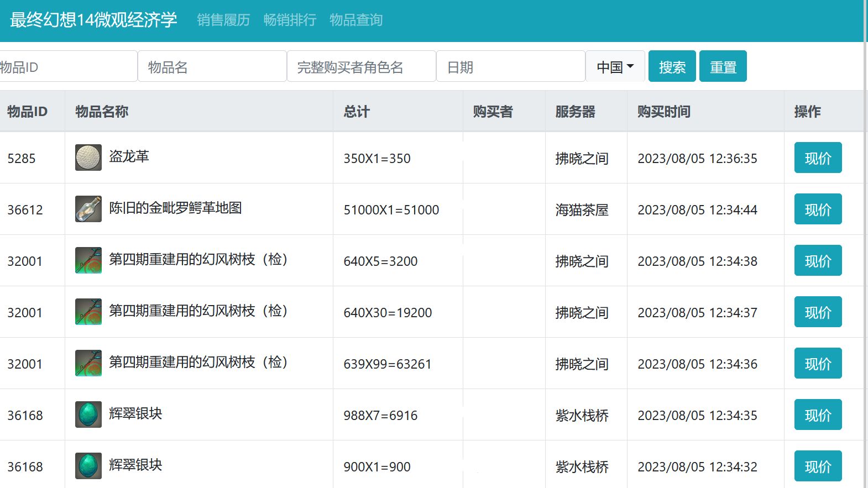
Task: Click total 988X7=6916
Action: click(380, 416)
